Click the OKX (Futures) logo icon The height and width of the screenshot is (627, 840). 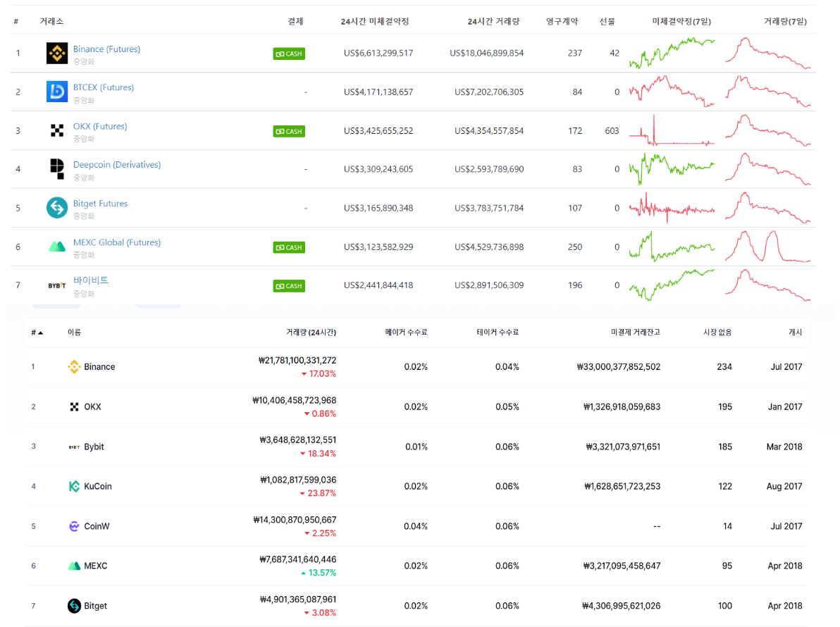tap(57, 130)
